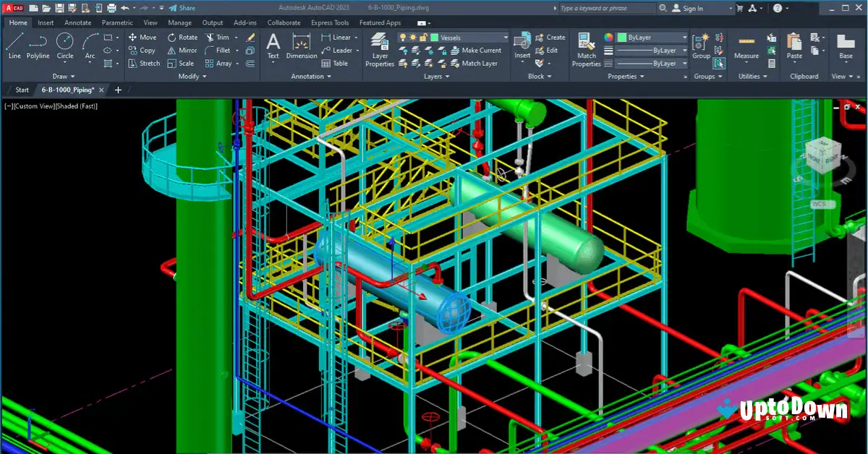Screen dimensions: 868x454
Task: Click the Sign In link
Action: pos(693,8)
